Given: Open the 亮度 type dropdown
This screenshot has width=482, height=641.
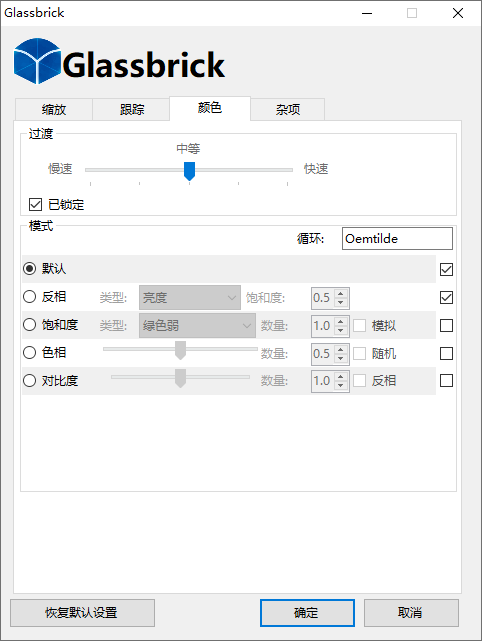Looking at the screenshot, I should click(190, 298).
